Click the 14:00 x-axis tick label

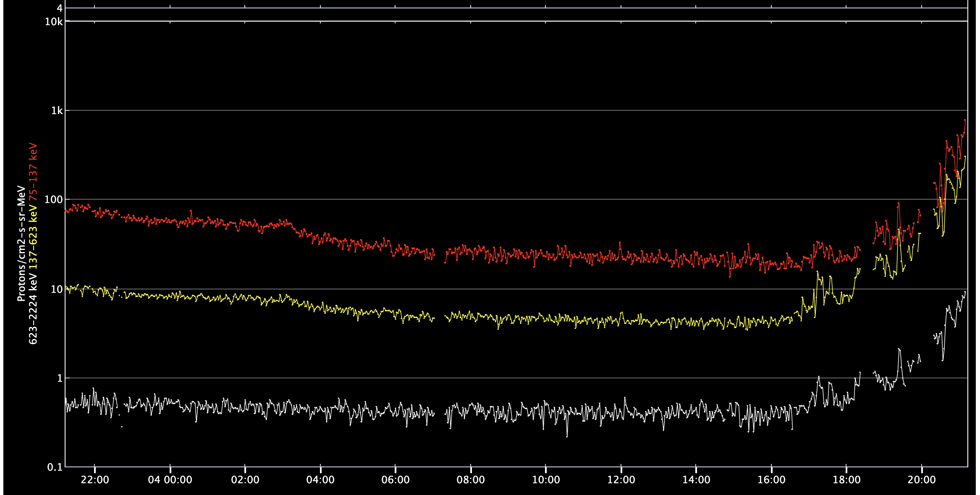696,480
